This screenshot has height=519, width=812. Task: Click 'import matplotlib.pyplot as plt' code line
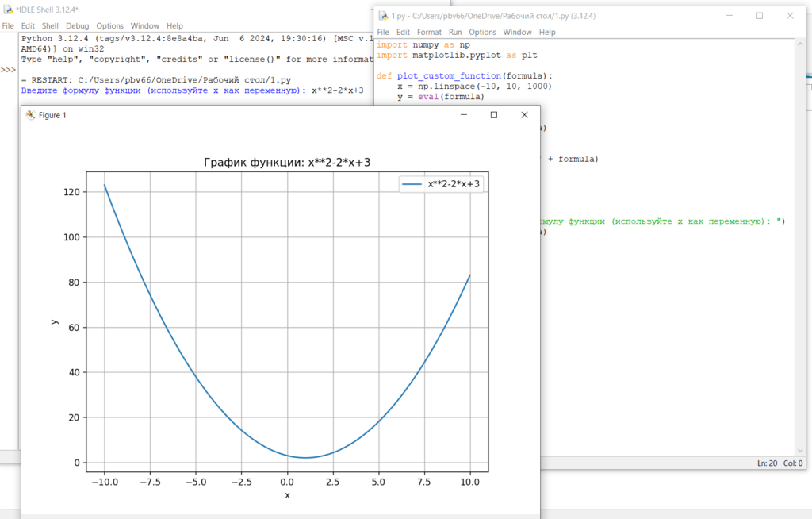tap(457, 56)
